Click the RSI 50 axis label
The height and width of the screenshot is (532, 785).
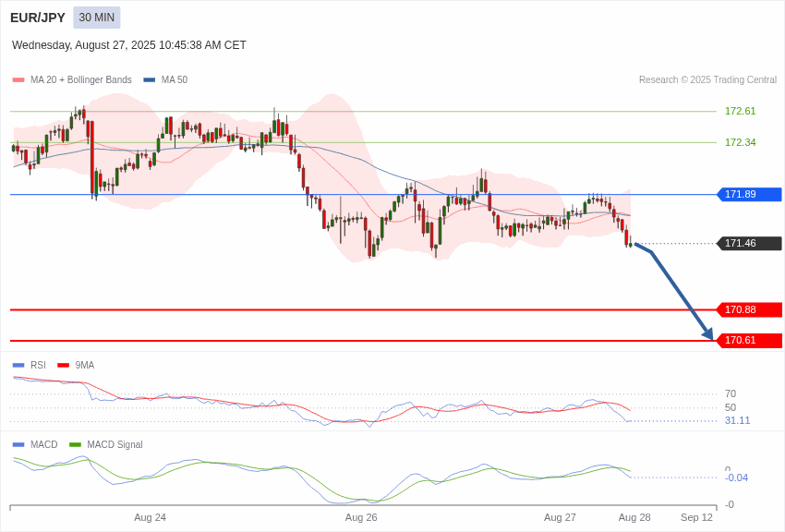pos(731,407)
